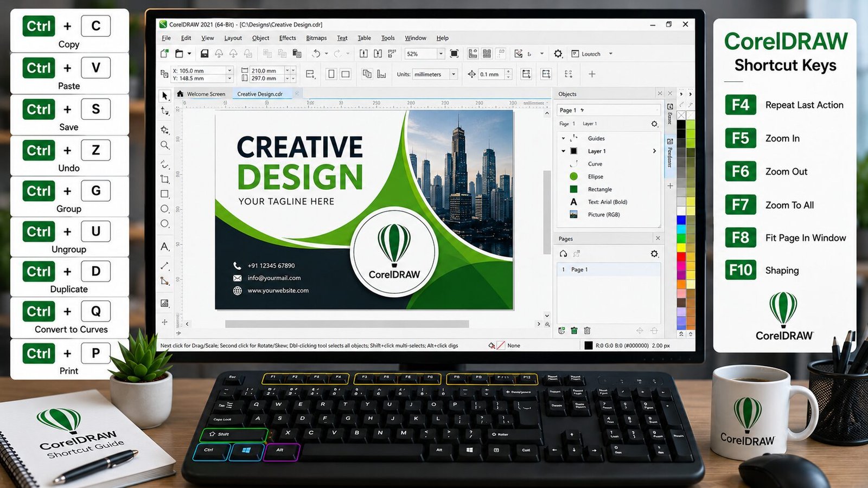Open the Open-folder dropdown arrow
This screenshot has width=868, height=488.
[x=189, y=54]
